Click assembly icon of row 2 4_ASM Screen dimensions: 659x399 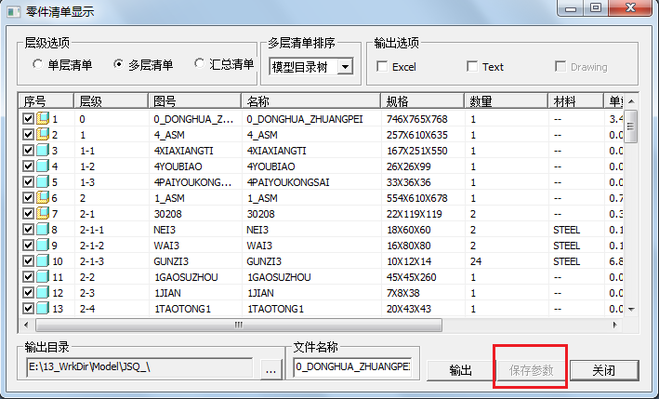click(42, 135)
